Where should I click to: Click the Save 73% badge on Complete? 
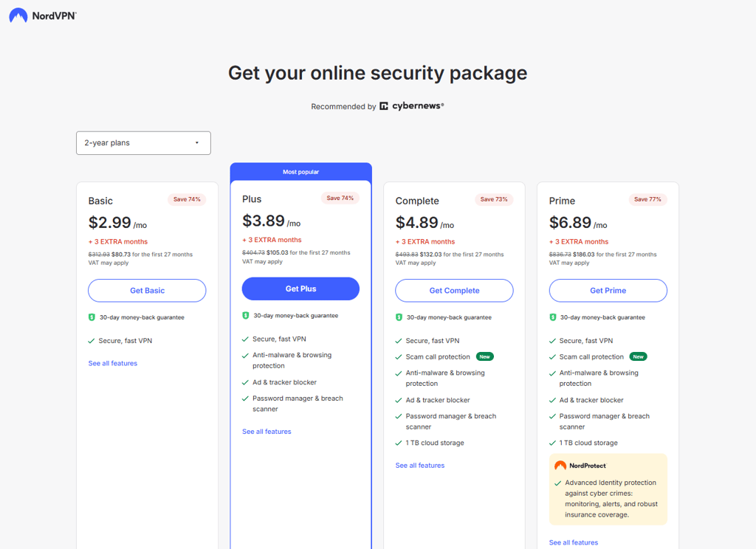pos(494,199)
